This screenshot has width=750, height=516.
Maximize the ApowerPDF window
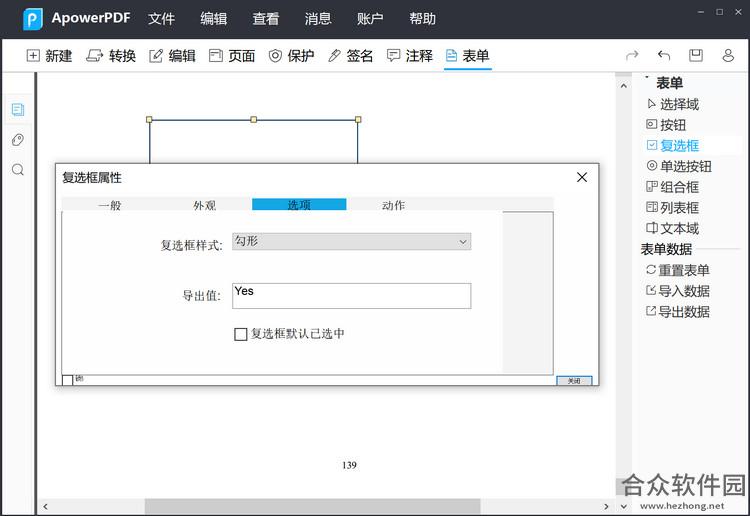click(x=719, y=12)
